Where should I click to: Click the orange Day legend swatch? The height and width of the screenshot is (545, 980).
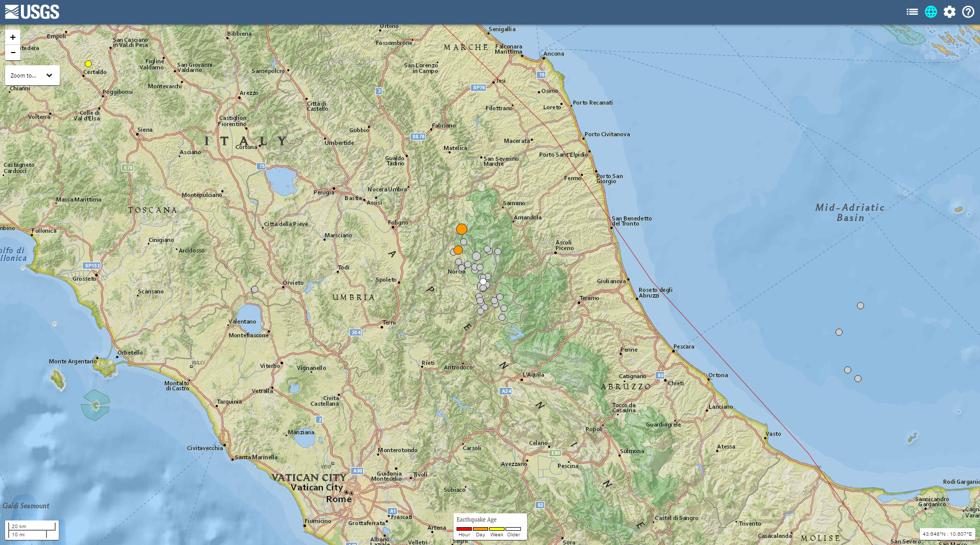481,529
